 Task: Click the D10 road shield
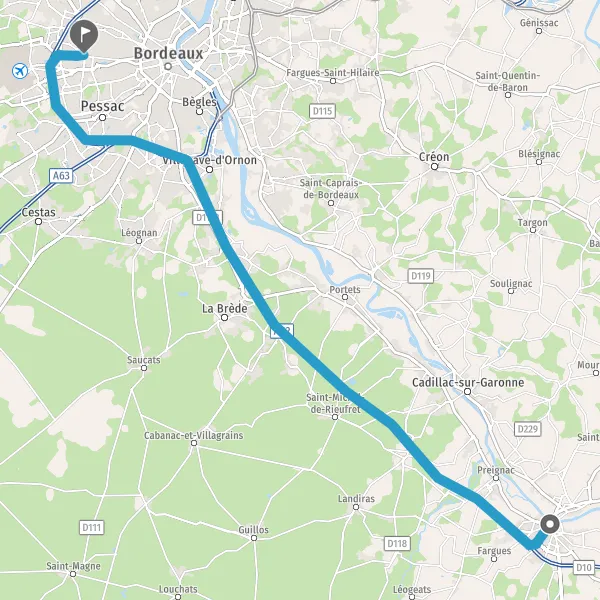coord(584,567)
